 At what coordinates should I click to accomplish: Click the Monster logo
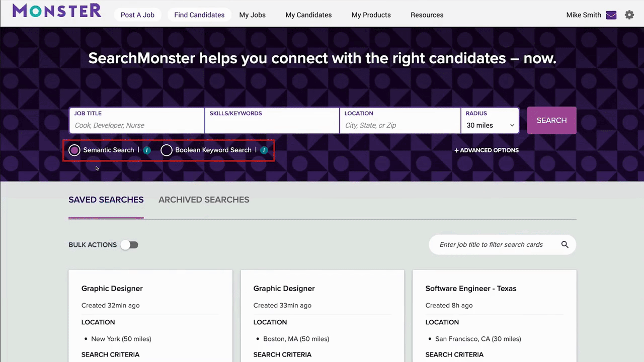[x=57, y=11]
